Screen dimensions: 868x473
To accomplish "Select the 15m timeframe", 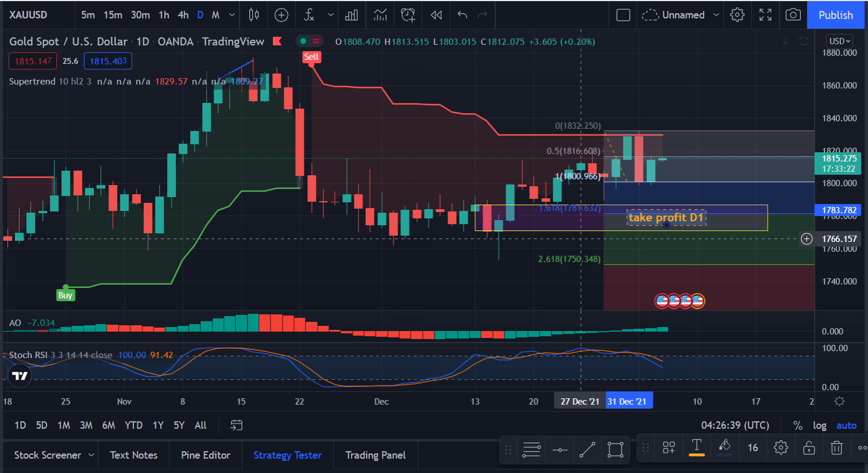I will pyautogui.click(x=113, y=15).
